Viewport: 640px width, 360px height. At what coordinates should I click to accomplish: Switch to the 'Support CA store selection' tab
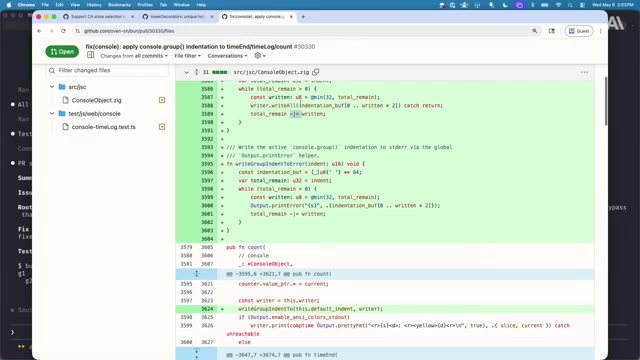pos(98,17)
